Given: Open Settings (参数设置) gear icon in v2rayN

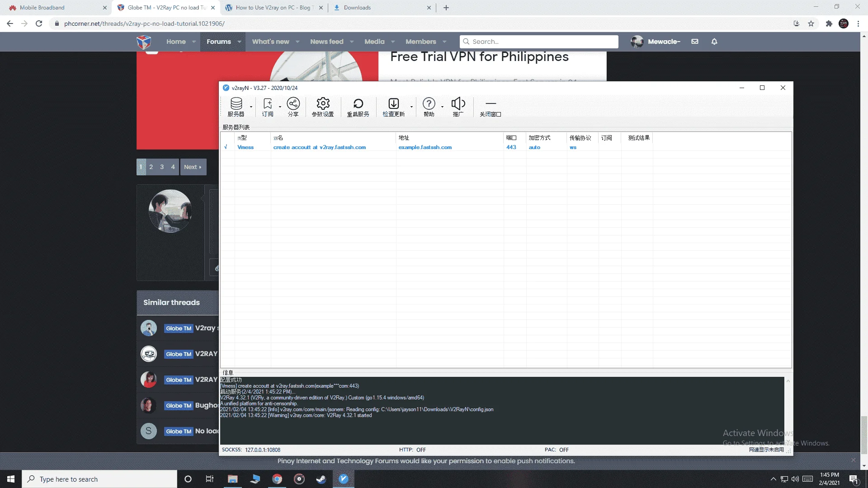Looking at the screenshot, I should click(323, 107).
